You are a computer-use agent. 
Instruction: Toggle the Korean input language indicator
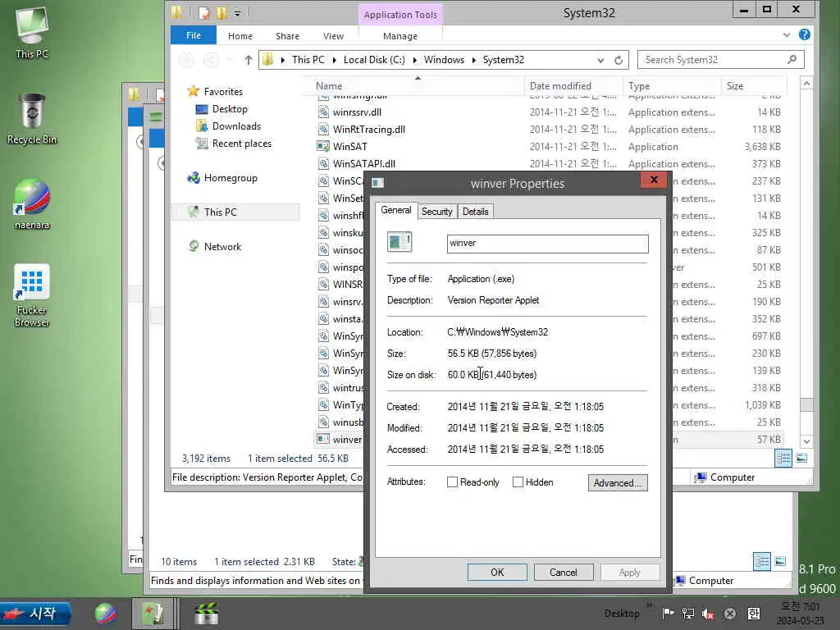coord(753,614)
